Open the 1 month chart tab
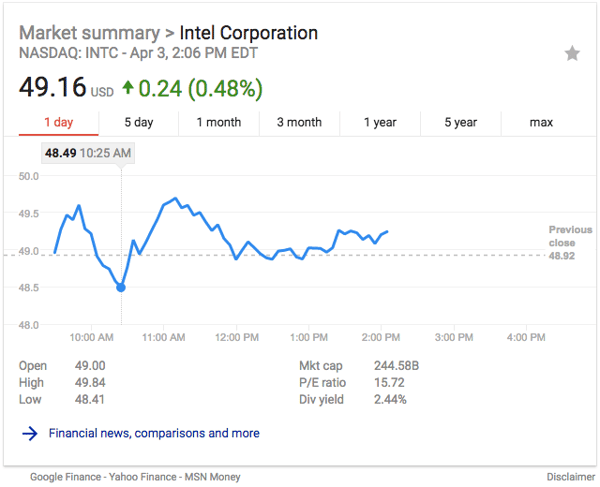The width and height of the screenshot is (600, 487). pyautogui.click(x=218, y=123)
